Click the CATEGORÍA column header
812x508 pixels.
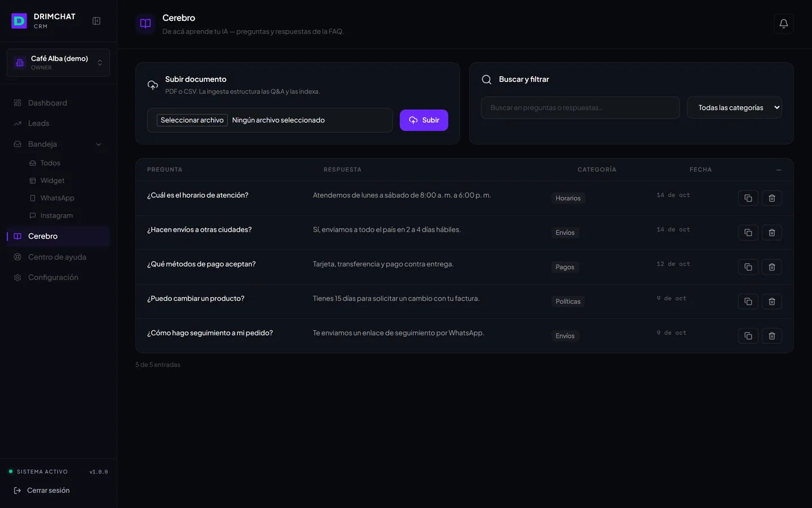[597, 170]
